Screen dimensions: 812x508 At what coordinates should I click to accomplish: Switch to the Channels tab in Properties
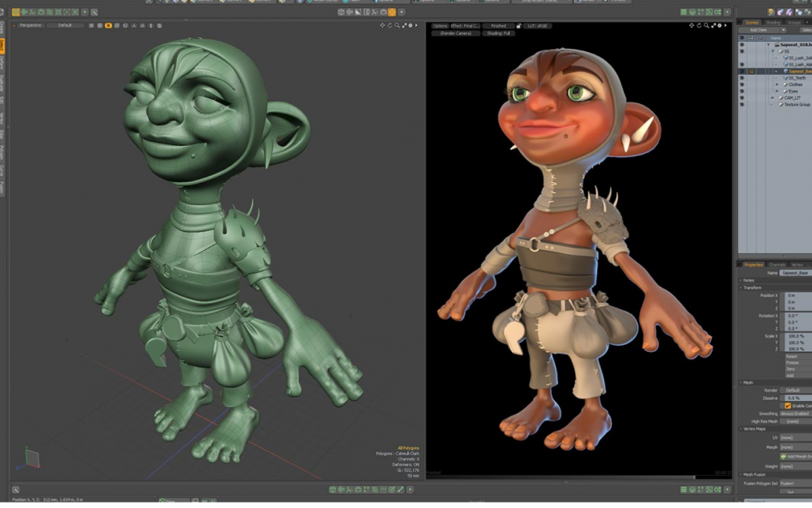click(776, 266)
